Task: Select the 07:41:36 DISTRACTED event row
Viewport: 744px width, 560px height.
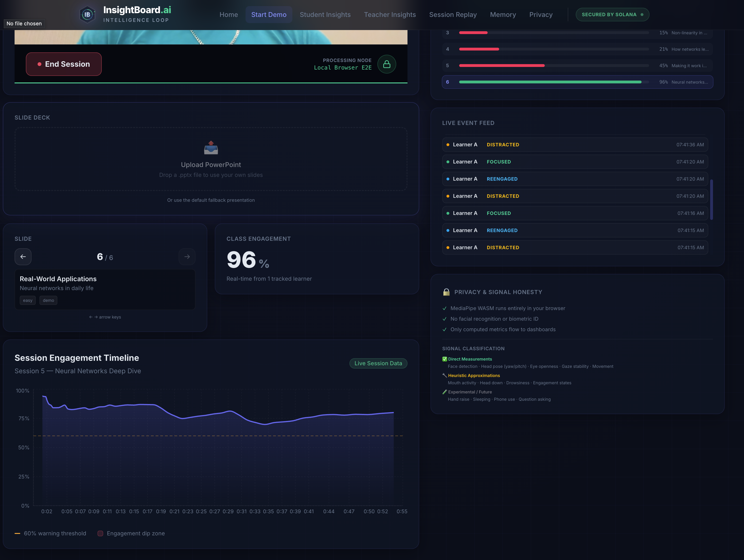Action: 575,144
